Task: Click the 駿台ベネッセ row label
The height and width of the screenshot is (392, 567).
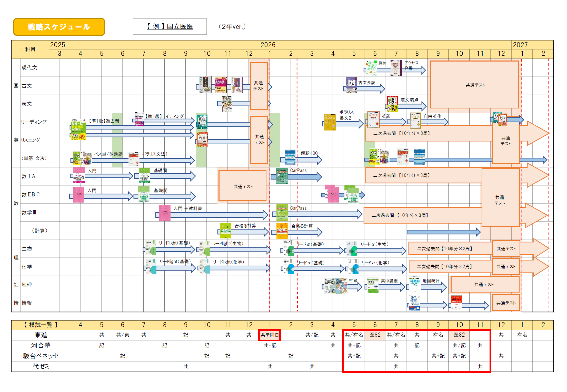Action: (41, 356)
